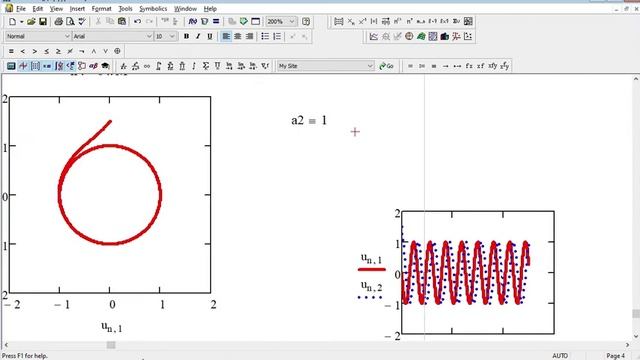Create a new worksheet with New icon
This screenshot has height=360, width=640.
(12, 22)
